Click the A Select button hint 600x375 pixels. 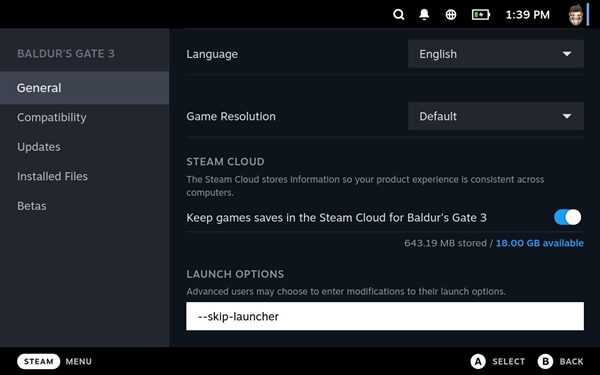tap(497, 361)
